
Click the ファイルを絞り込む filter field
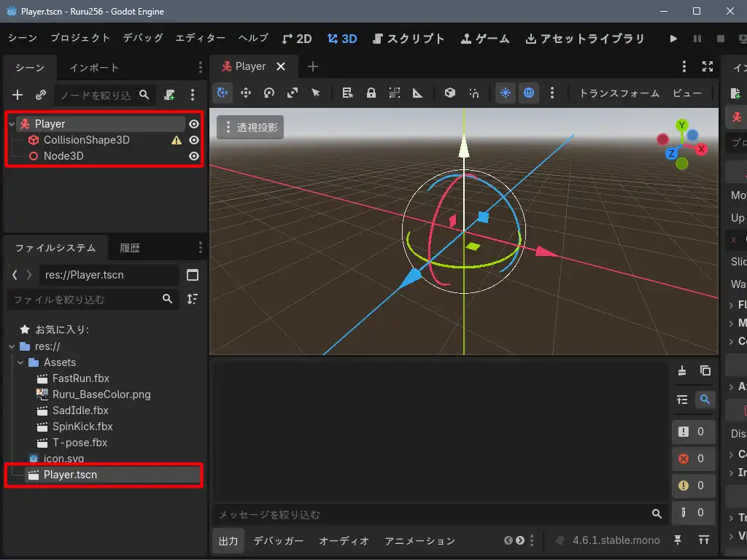pos(84,300)
